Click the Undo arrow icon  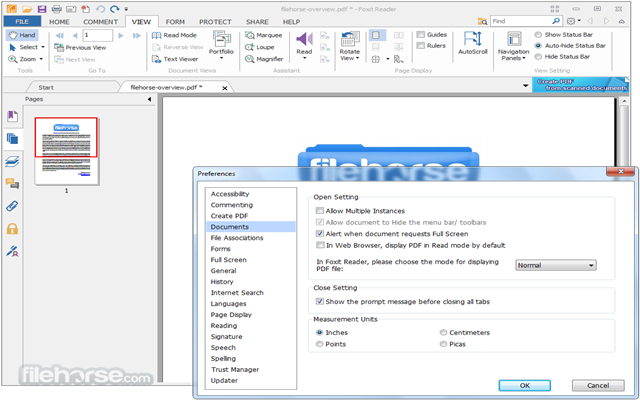tap(100, 9)
